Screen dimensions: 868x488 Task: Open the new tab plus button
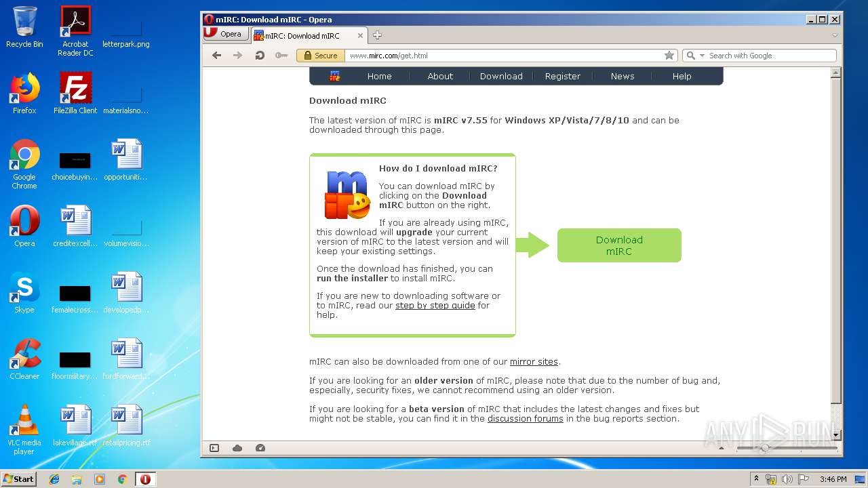point(378,35)
